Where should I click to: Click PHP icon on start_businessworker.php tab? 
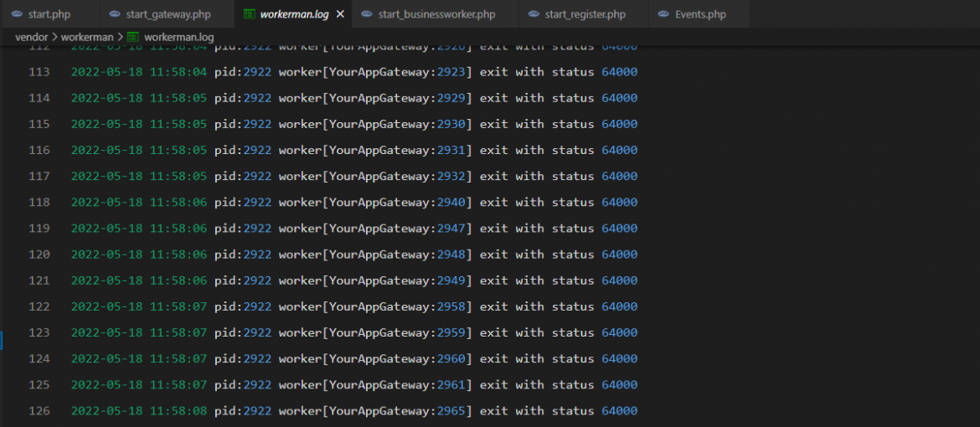[367, 13]
